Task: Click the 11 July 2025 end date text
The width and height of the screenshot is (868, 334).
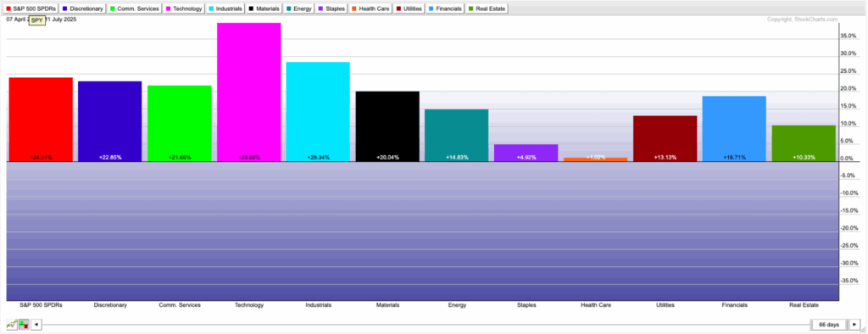Action: pyautogui.click(x=61, y=19)
